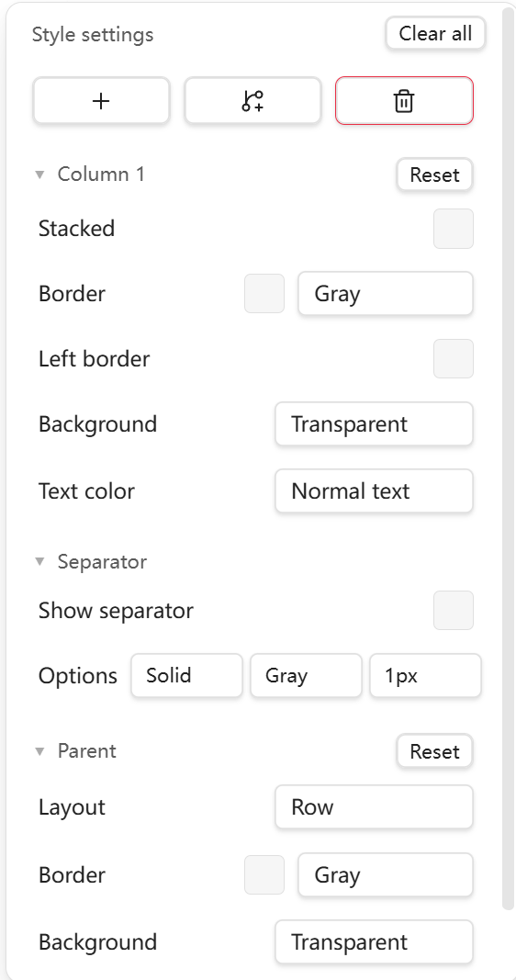Toggle the Stacked checkbox
Image resolution: width=516 pixels, height=980 pixels.
454,229
